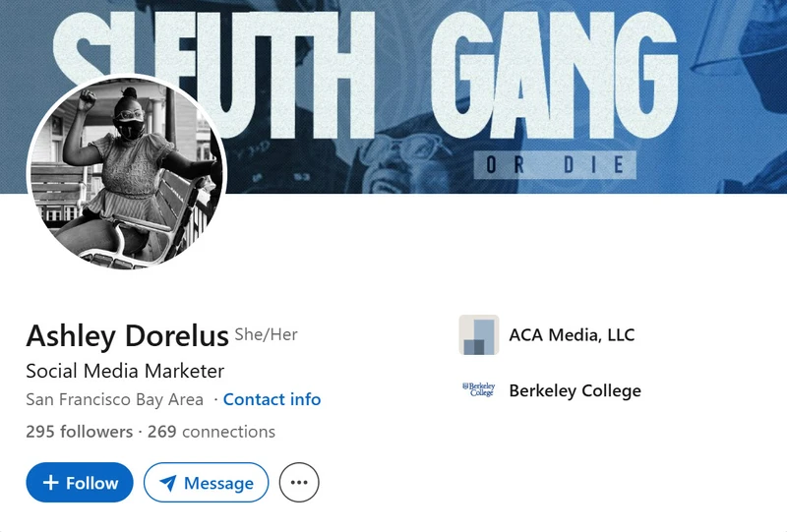Open the 295 followers list
The height and width of the screenshot is (532, 787).
[80, 432]
